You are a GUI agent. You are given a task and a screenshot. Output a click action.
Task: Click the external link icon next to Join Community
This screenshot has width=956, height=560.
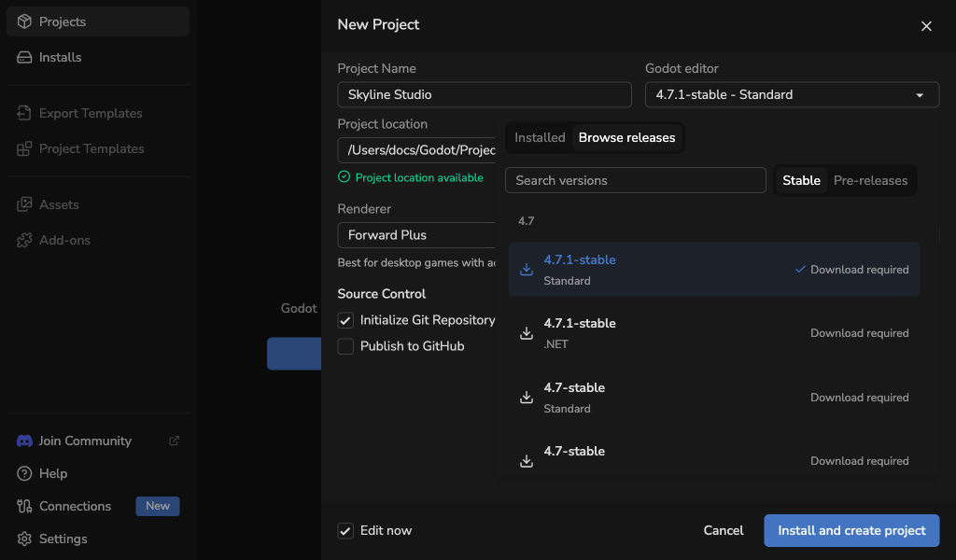[174, 441]
